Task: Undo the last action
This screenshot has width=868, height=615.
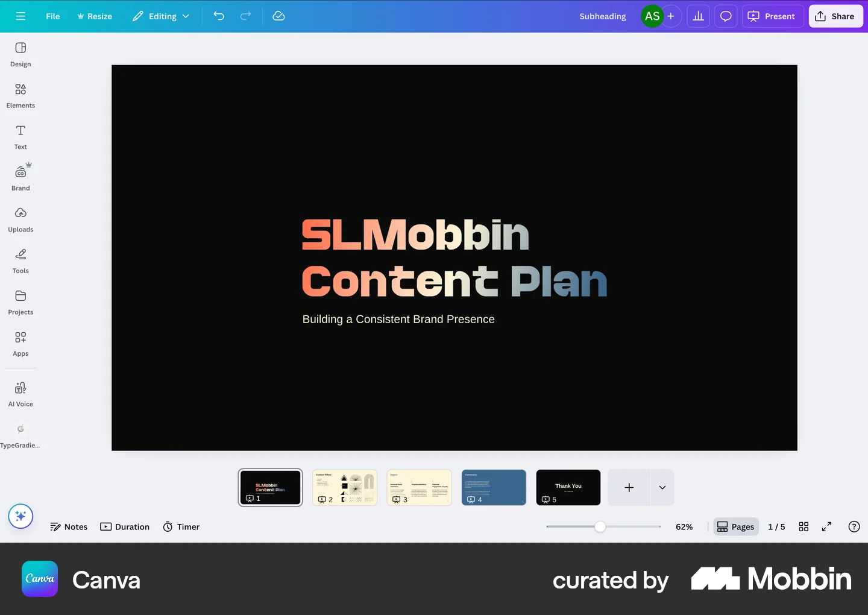Action: [x=219, y=16]
